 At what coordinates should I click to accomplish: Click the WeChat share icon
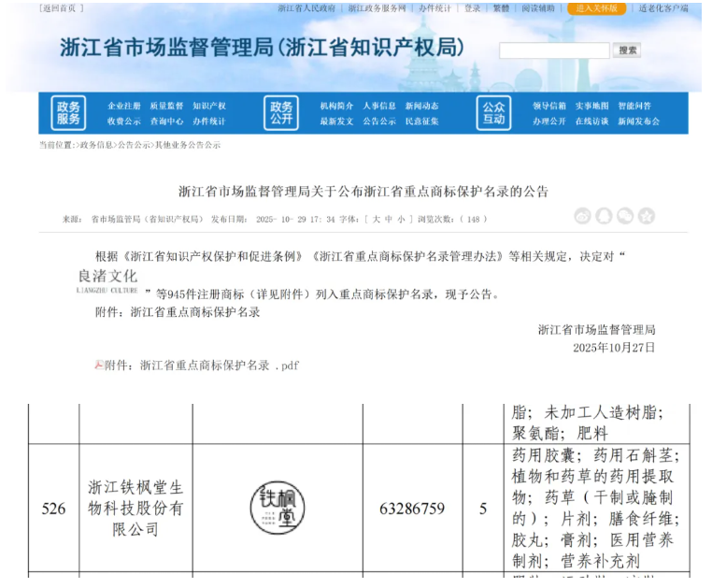pyautogui.click(x=625, y=217)
